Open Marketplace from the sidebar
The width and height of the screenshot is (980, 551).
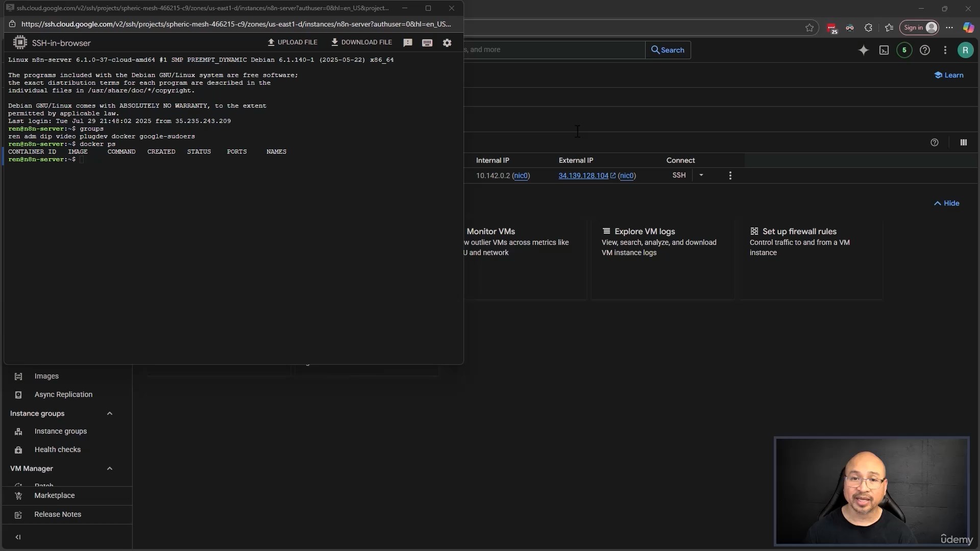click(54, 495)
